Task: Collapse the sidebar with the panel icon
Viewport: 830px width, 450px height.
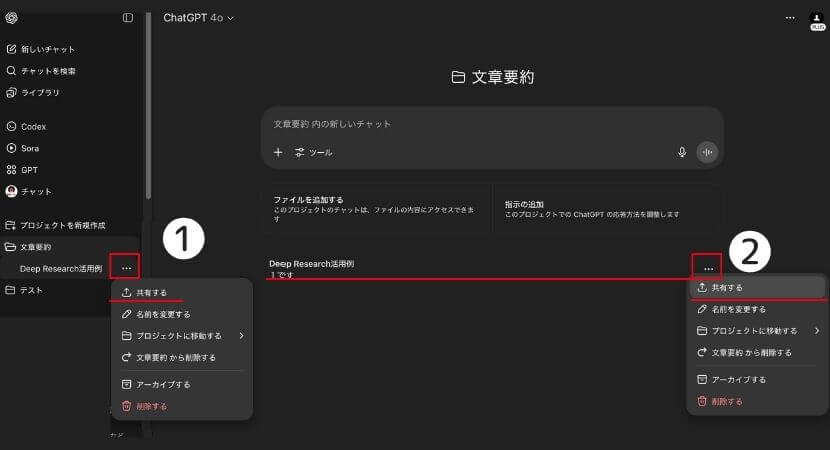Action: click(x=128, y=17)
